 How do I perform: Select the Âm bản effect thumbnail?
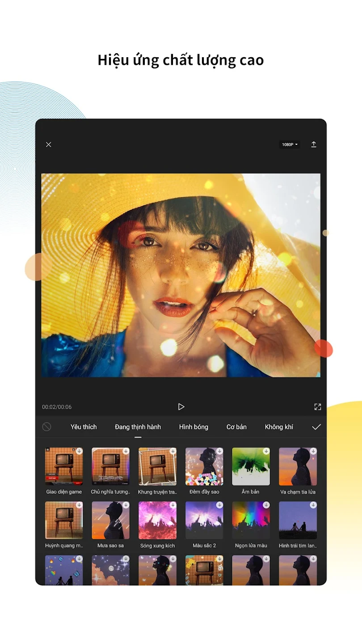click(x=251, y=467)
